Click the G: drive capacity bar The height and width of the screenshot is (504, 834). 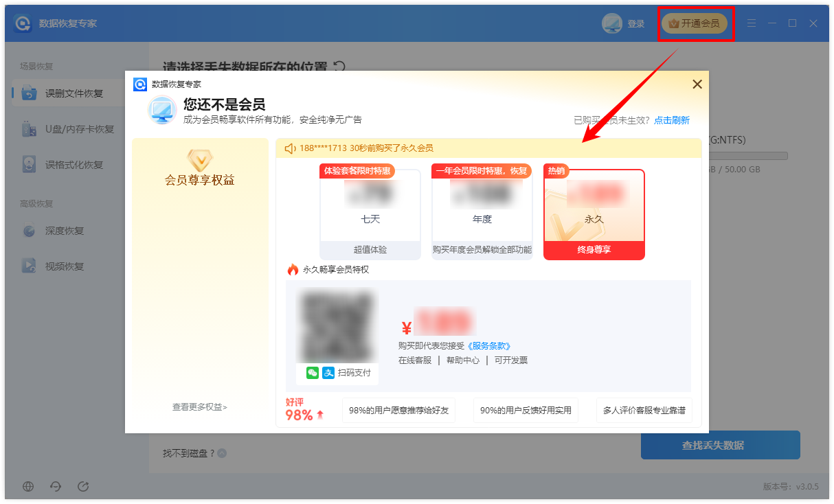[747, 156]
